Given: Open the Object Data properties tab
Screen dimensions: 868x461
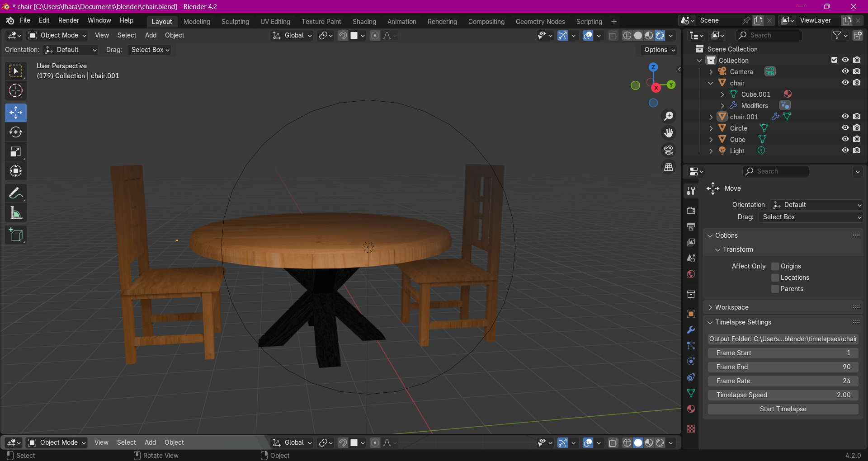Looking at the screenshot, I should tap(691, 393).
